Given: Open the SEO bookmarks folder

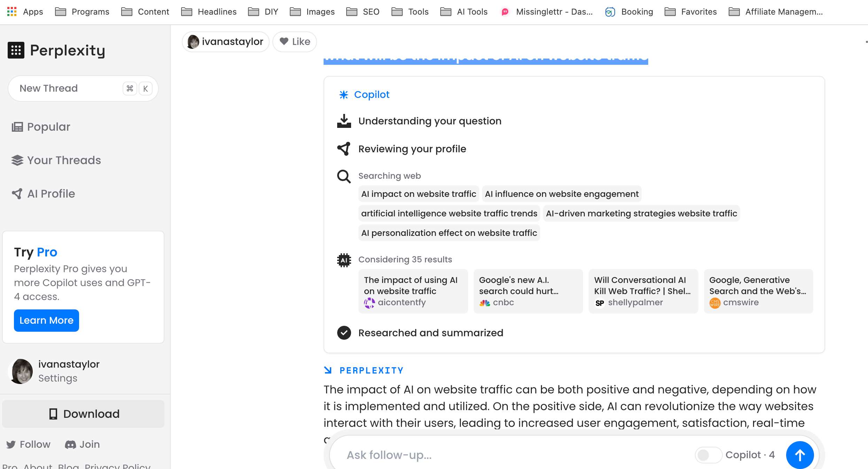Looking at the screenshot, I should [363, 11].
